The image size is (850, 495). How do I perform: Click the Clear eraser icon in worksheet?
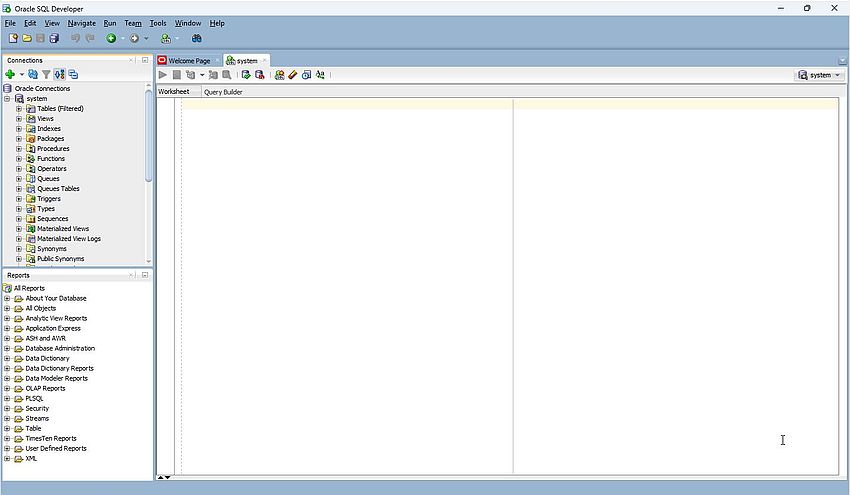coord(293,75)
